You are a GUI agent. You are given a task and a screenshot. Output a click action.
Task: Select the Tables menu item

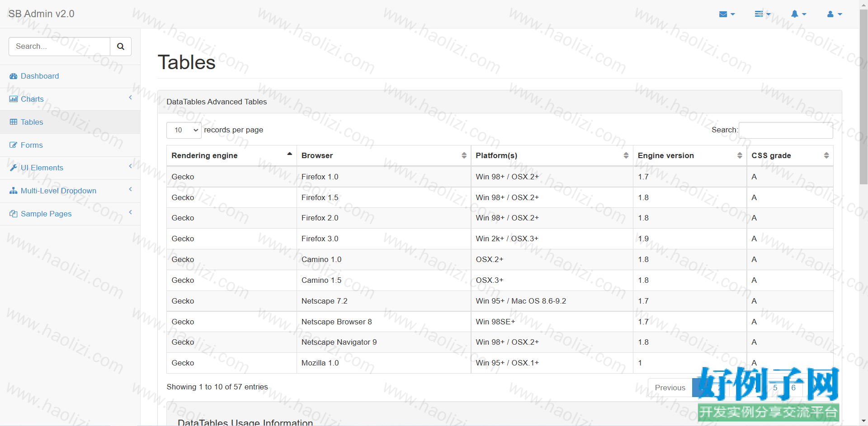pos(70,122)
